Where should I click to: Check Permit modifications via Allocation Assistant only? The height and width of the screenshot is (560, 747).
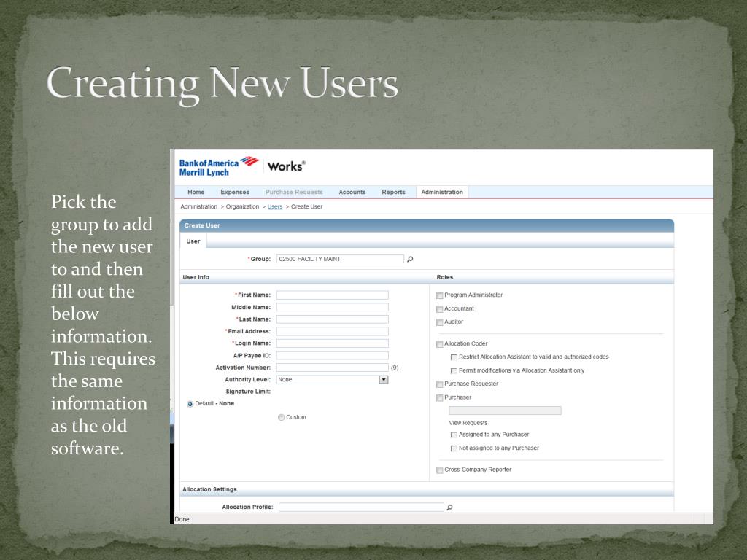(x=454, y=371)
